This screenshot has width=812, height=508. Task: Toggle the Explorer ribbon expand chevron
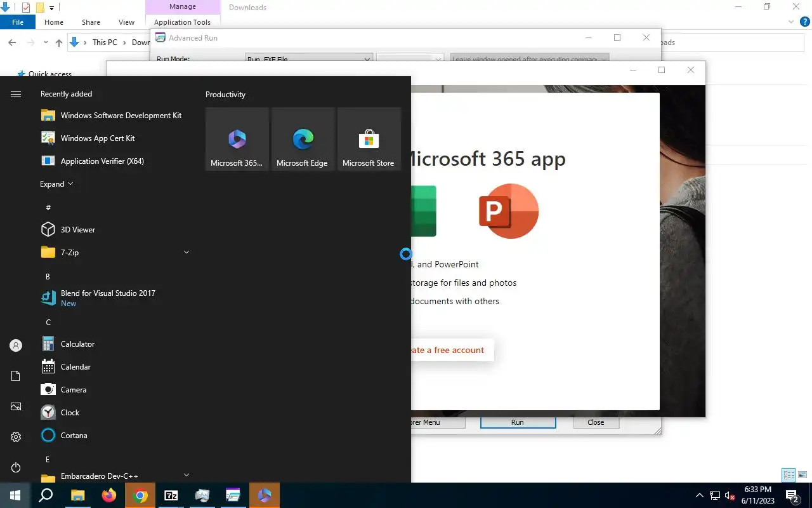tap(791, 22)
